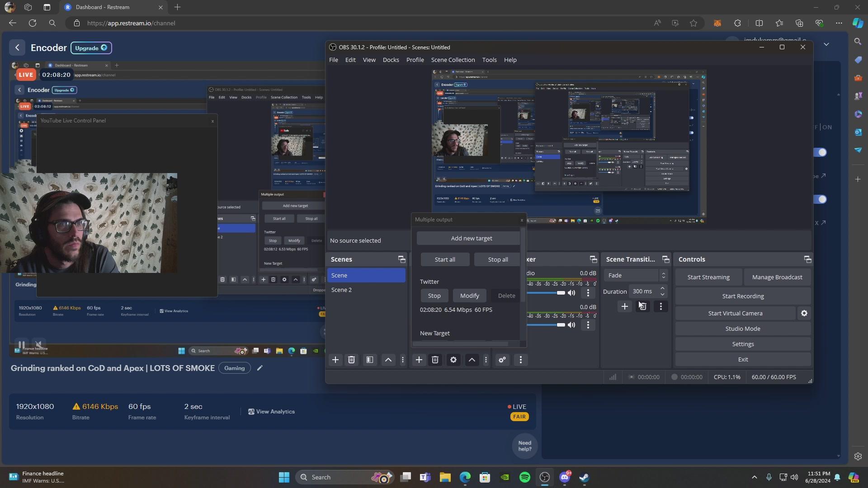Mute the second audio mixer channel

[x=571, y=325]
